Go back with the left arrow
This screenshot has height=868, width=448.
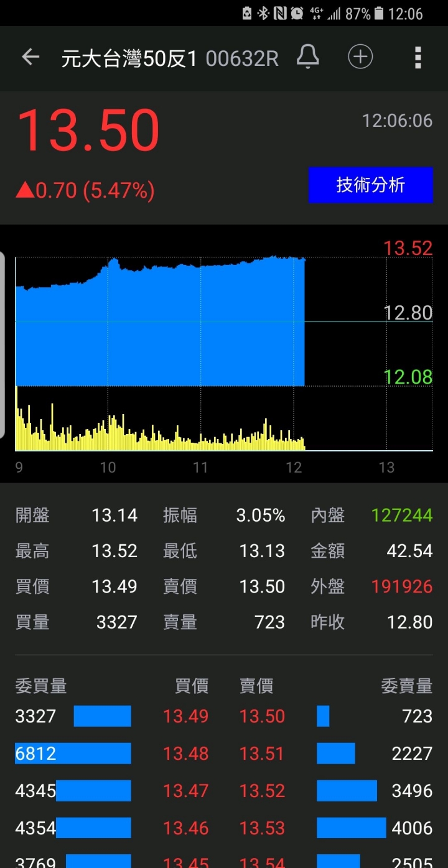pyautogui.click(x=30, y=58)
